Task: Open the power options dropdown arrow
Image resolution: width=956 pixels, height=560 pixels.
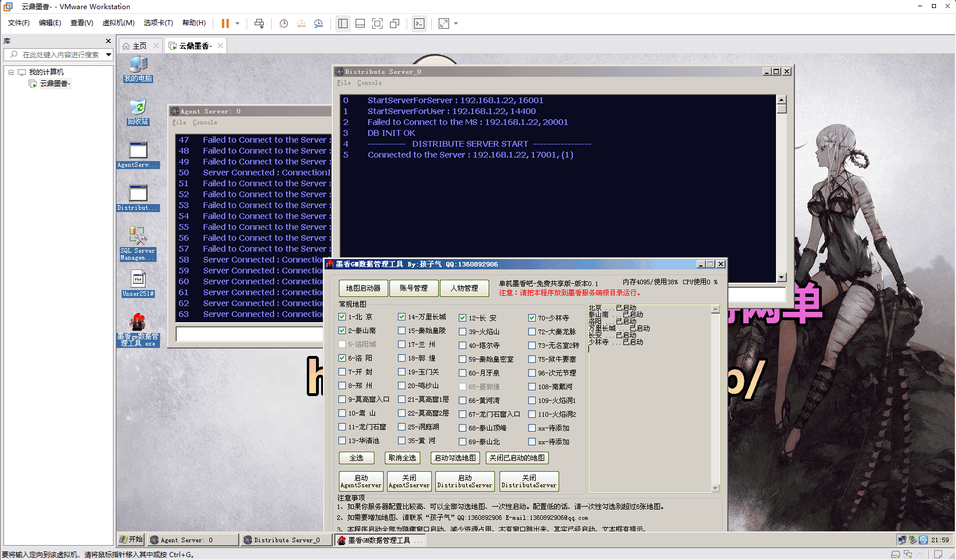Action: click(237, 24)
